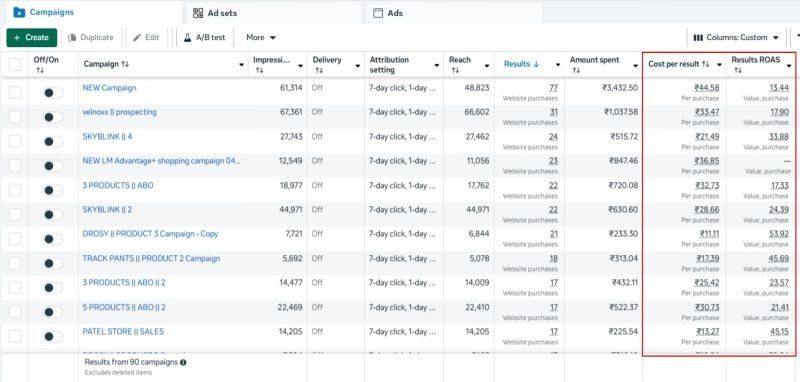The width and height of the screenshot is (800, 382).
Task: Sort by Cost per result arrows
Action: pos(706,64)
